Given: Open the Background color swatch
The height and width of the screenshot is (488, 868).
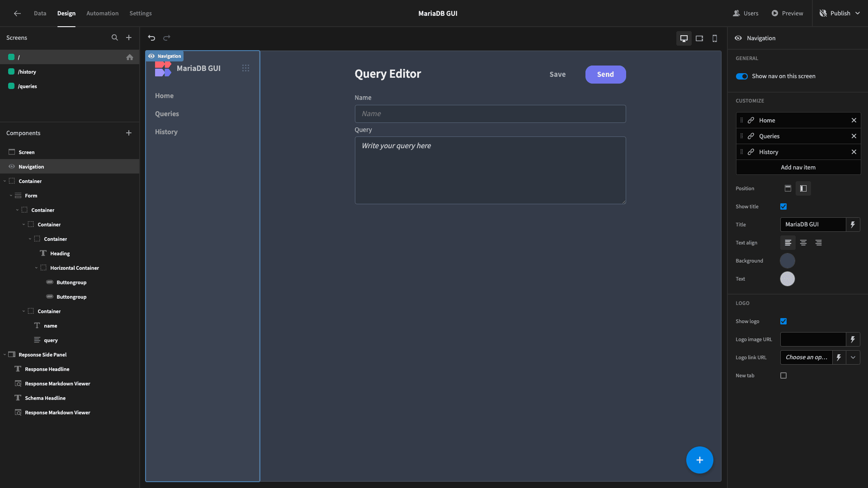Looking at the screenshot, I should coord(788,261).
